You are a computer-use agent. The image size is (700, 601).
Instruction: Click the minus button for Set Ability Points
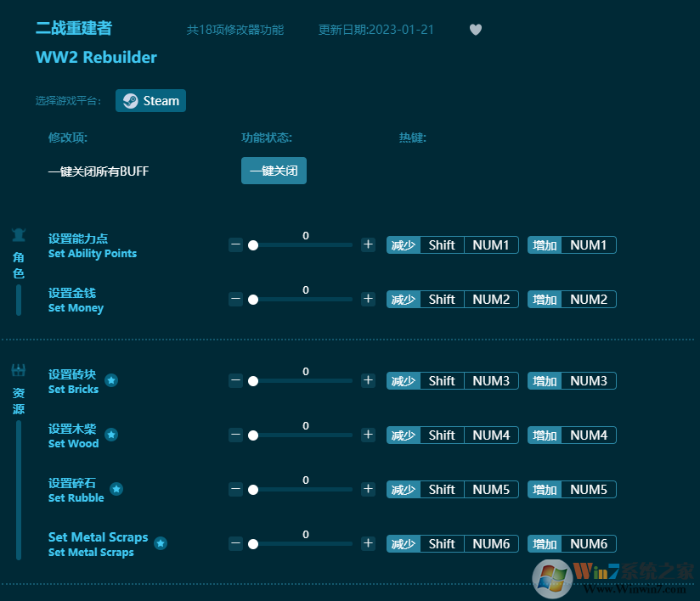tap(235, 244)
